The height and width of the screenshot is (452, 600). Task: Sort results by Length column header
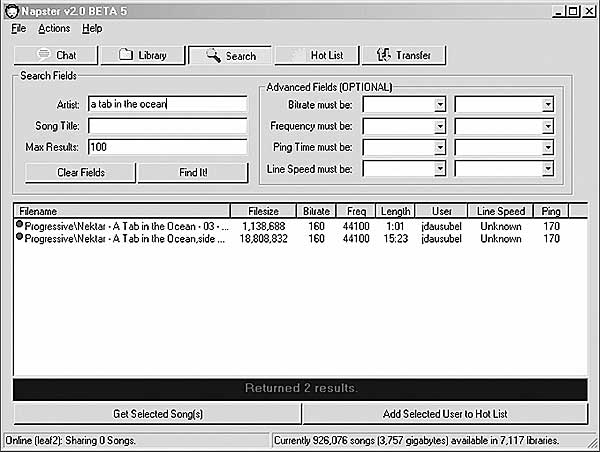tap(396, 211)
